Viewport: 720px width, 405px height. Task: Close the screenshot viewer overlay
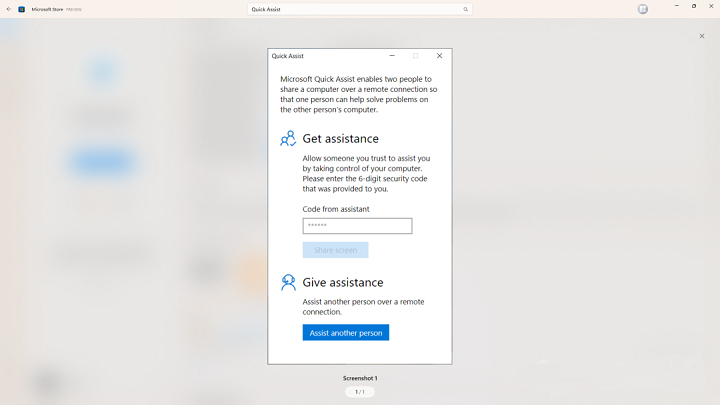[702, 36]
